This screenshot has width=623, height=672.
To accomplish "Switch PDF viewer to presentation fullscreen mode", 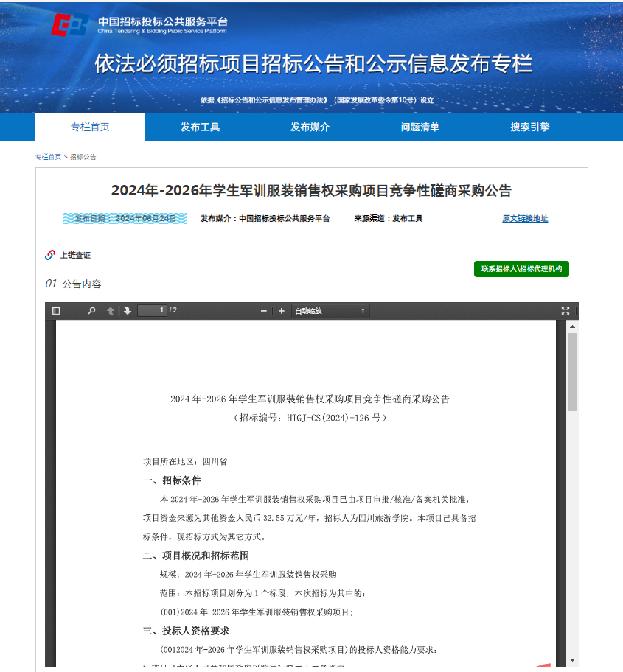I will pyautogui.click(x=565, y=311).
